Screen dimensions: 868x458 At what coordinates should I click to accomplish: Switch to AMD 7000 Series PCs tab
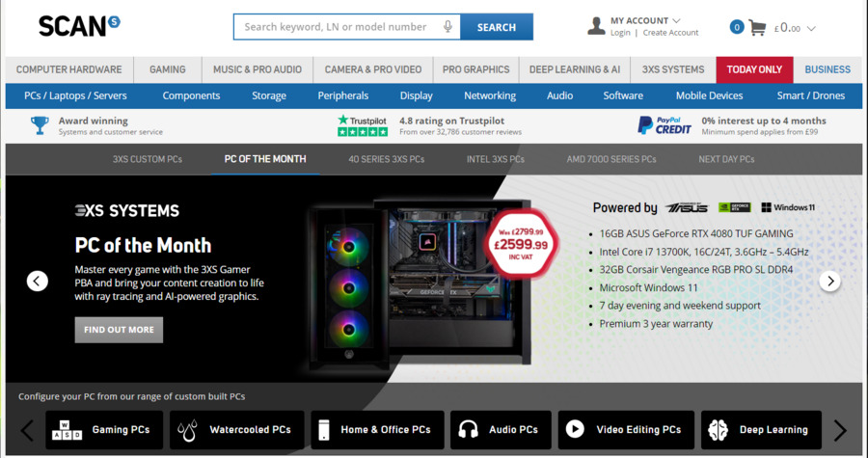(x=611, y=159)
